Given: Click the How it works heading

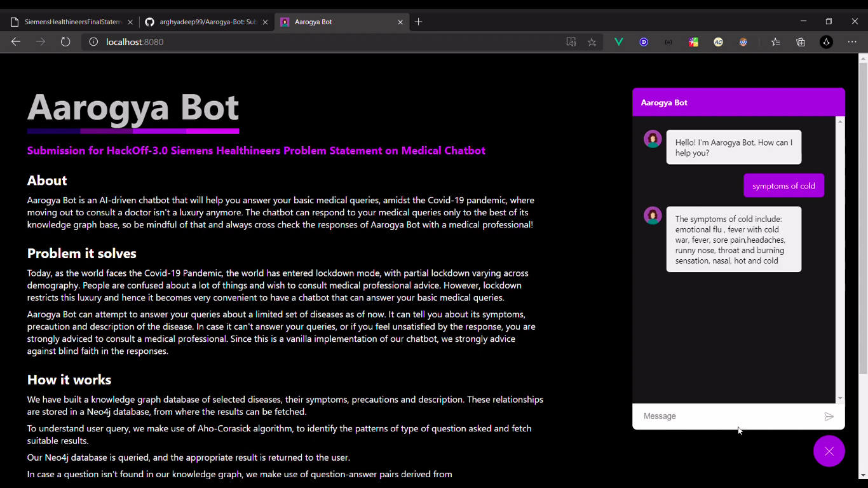Looking at the screenshot, I should (x=69, y=380).
